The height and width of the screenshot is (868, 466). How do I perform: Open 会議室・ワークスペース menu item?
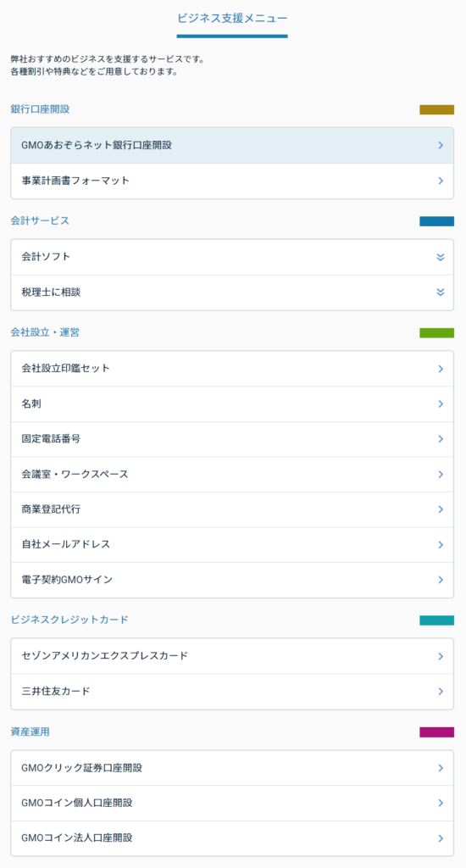point(232,475)
